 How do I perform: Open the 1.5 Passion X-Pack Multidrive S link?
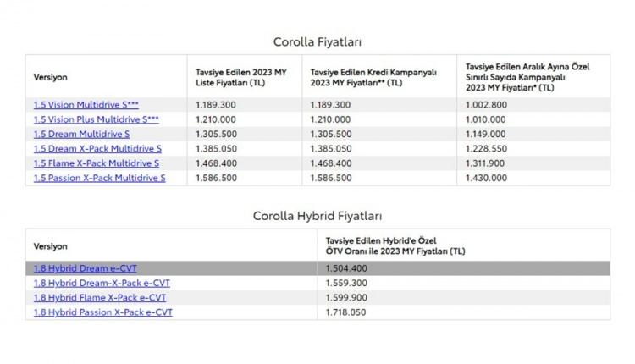pyautogui.click(x=99, y=178)
